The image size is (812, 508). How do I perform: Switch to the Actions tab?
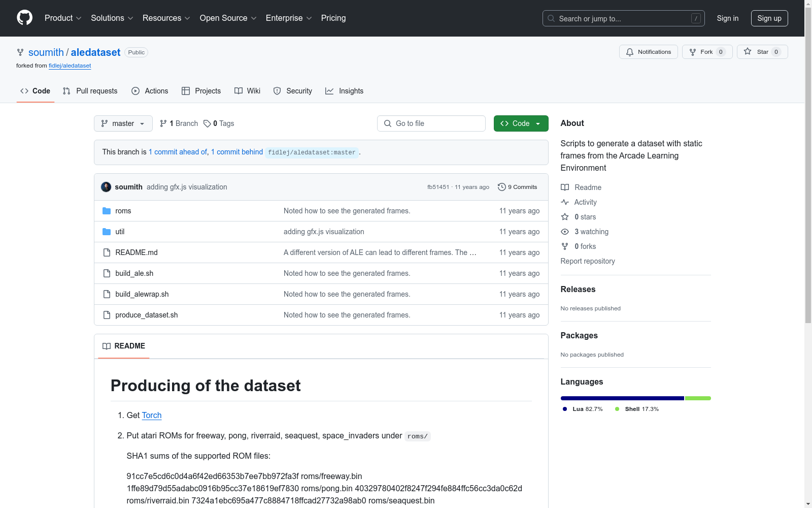pyautogui.click(x=150, y=91)
